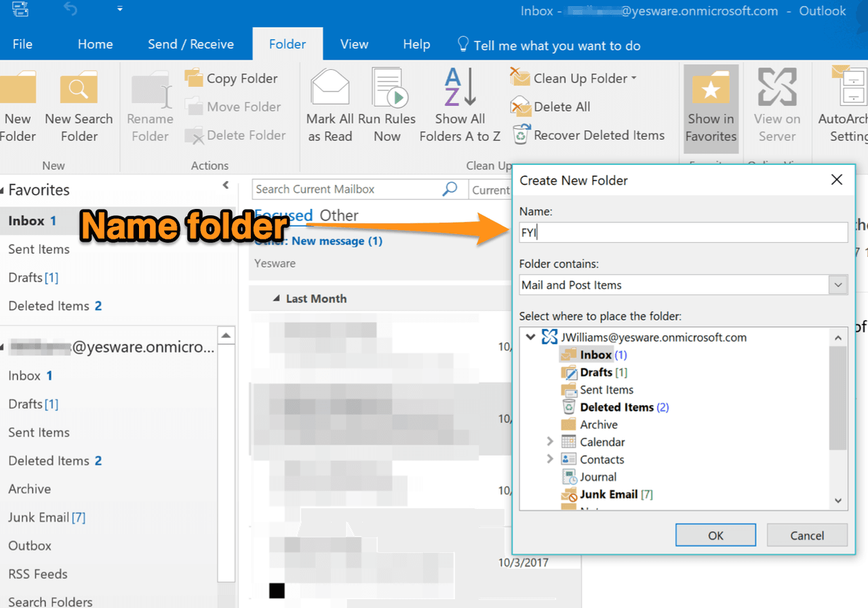This screenshot has height=608, width=868.
Task: Expand the Contacts node in dialog
Action: pyautogui.click(x=550, y=460)
